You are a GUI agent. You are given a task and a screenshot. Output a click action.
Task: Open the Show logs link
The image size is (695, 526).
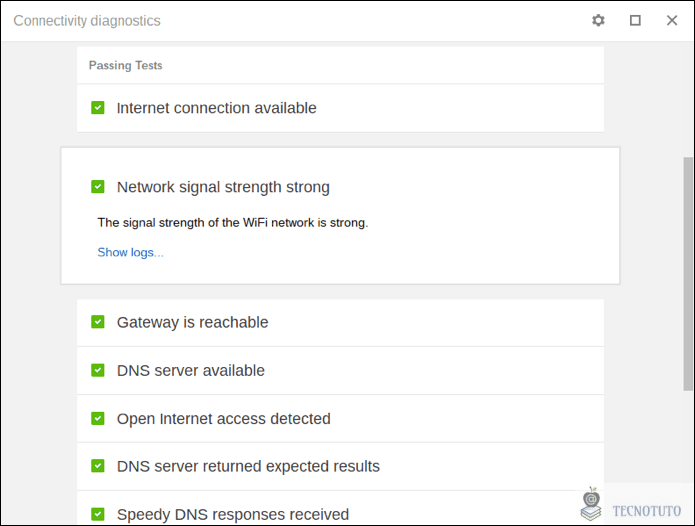[130, 252]
